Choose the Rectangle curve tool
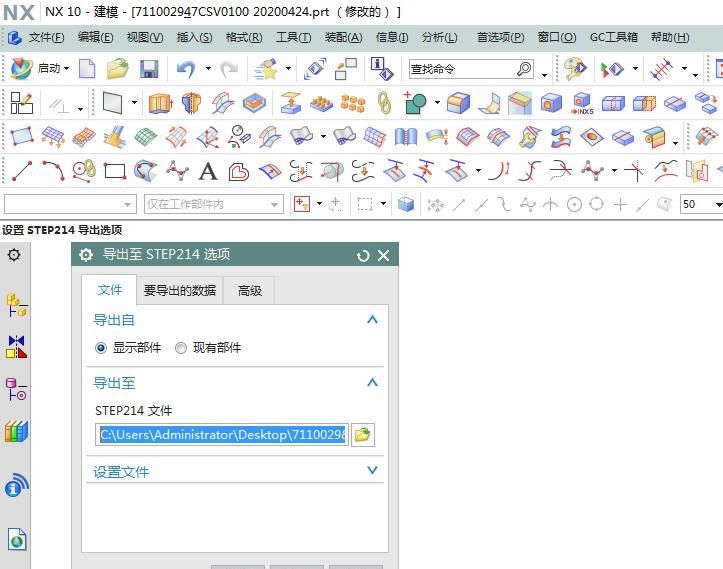 point(115,171)
